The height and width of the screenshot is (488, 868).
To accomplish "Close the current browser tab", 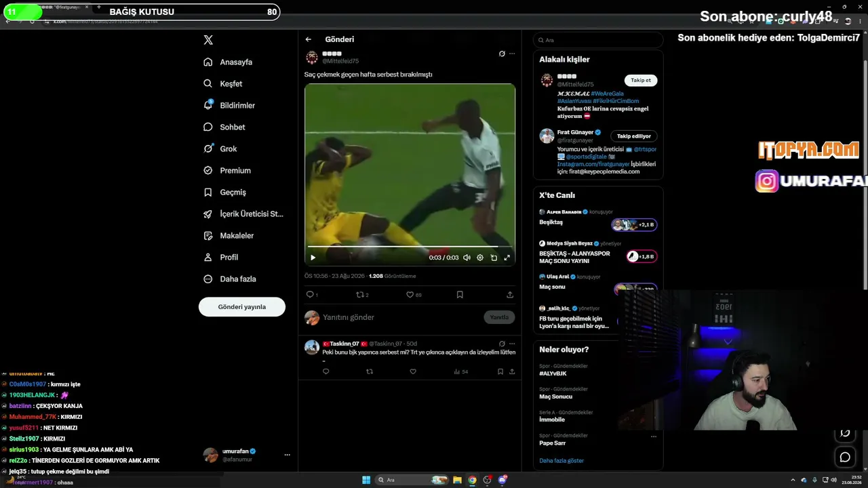I will 87,7.
